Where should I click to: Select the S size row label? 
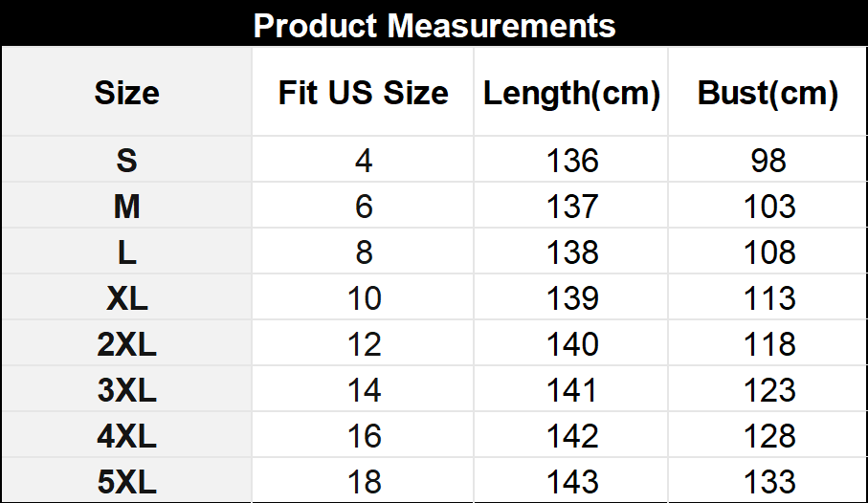tap(126, 161)
